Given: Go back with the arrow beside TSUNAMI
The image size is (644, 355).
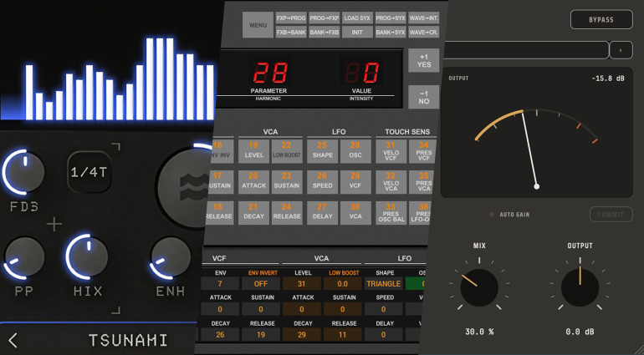Looking at the screenshot, I should (x=13, y=340).
